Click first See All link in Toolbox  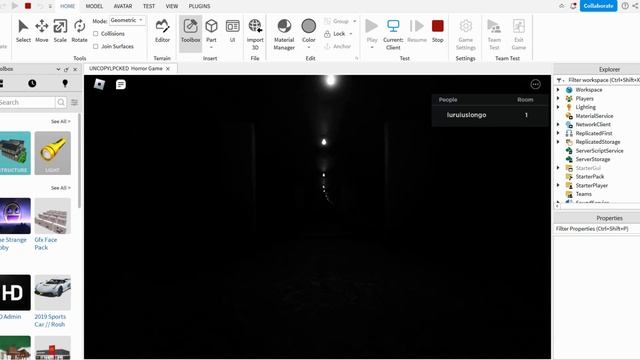[x=60, y=122]
